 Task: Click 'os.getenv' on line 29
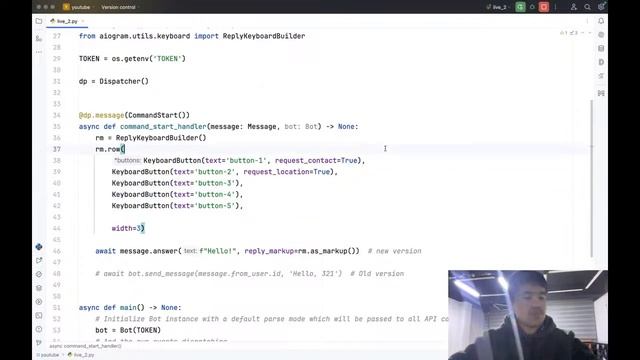click(130, 59)
